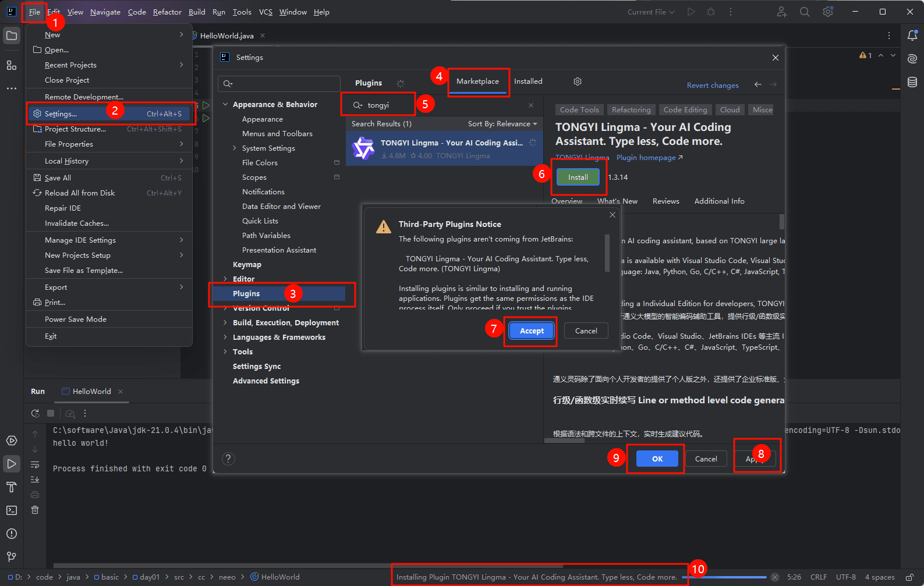The width and height of the screenshot is (924, 586).
Task: Click the Code With Me user icon
Action: (782, 12)
